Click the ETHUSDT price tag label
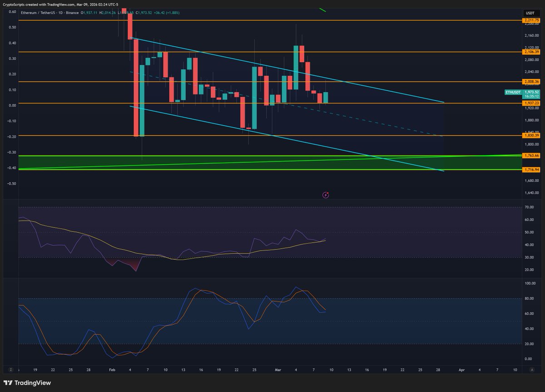The height and width of the screenshot is (392, 545). [513, 92]
